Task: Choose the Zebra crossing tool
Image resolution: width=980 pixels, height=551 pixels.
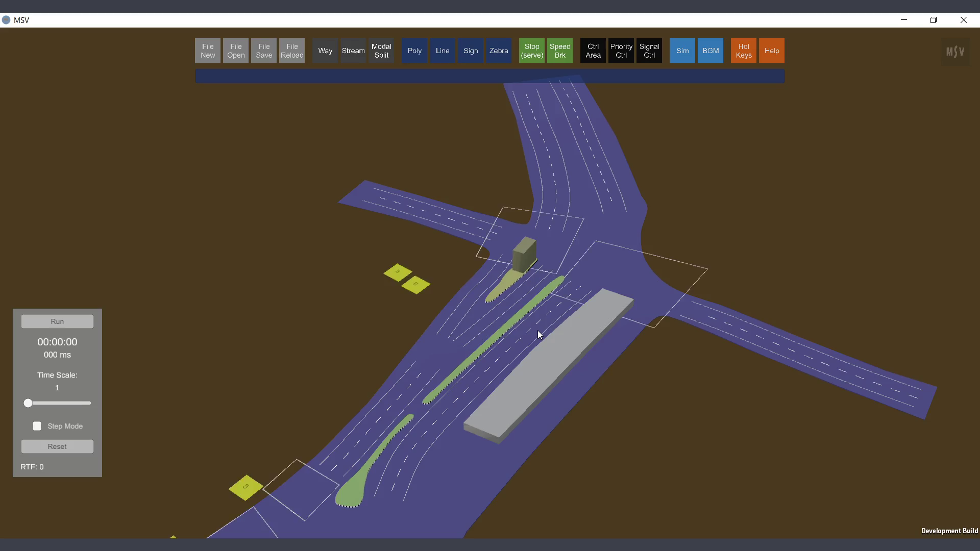Action: tap(499, 51)
